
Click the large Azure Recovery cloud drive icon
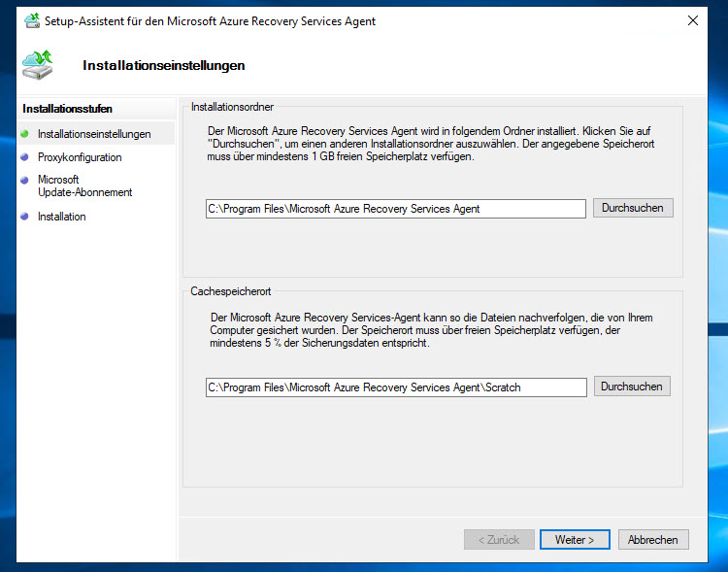pos(38,65)
